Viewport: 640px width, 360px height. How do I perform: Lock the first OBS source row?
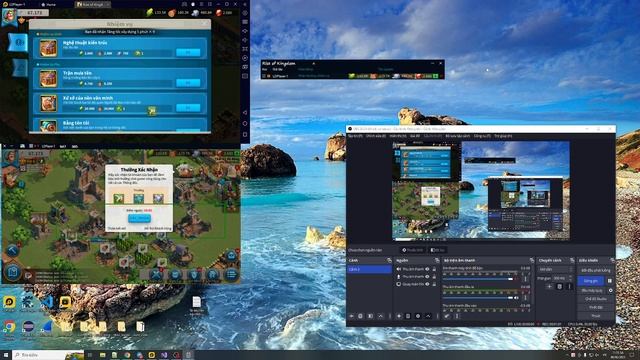(x=434, y=269)
